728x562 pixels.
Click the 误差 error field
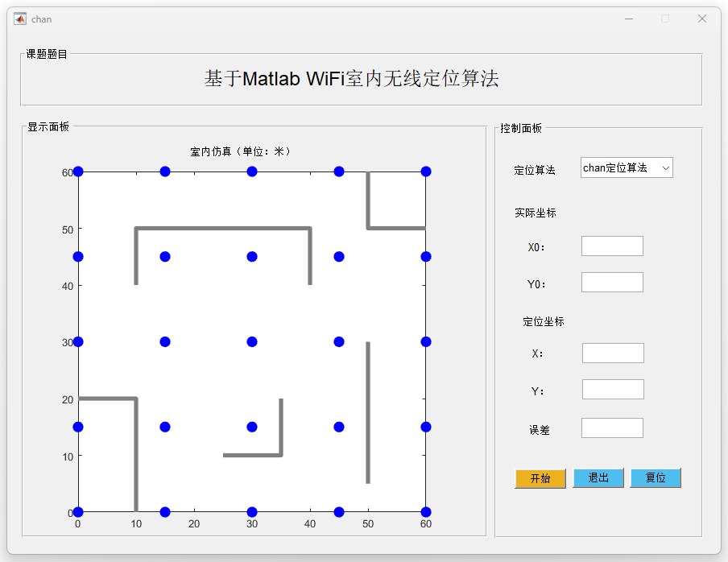(x=612, y=428)
